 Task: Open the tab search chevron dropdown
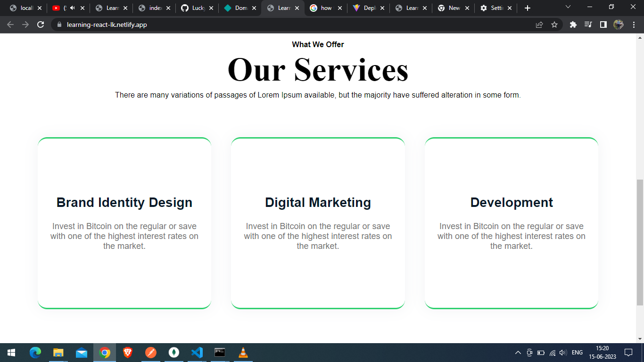[568, 7]
